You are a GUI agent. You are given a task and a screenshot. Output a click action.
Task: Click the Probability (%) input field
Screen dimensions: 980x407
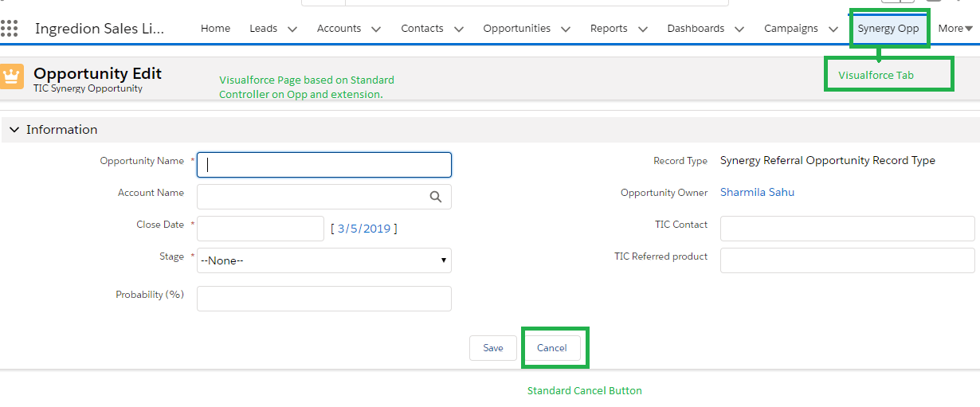324,299
